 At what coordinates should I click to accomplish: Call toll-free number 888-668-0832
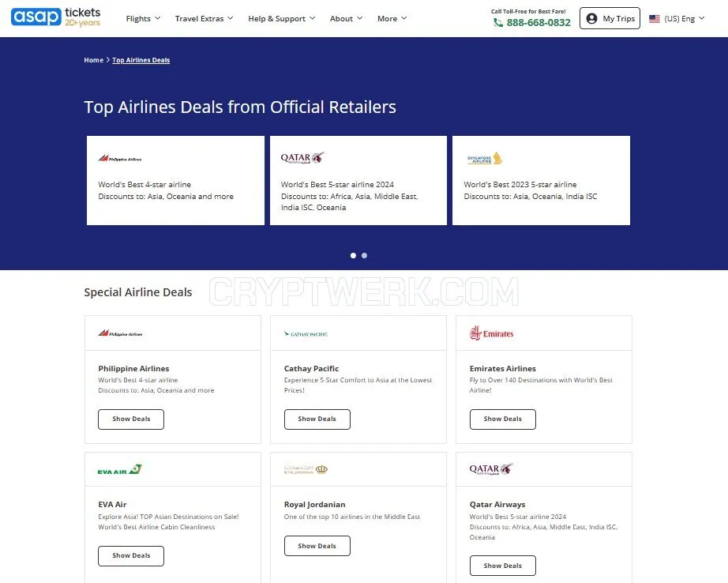(538, 23)
